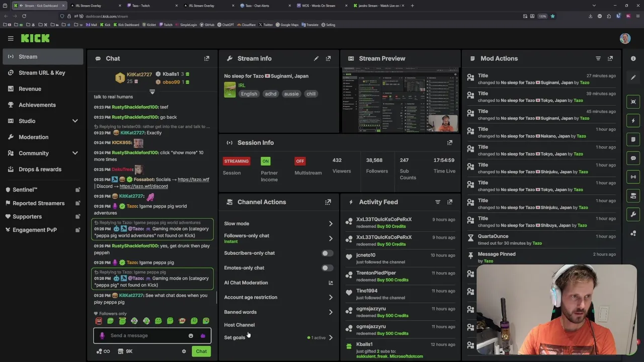The image size is (644, 362).
Task: Open the user avatar at top right
Action: (625, 38)
